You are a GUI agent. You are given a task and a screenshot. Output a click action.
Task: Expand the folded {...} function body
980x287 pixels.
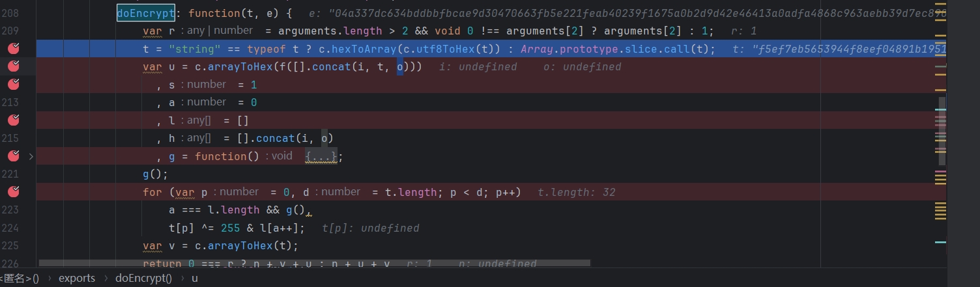[x=321, y=156]
